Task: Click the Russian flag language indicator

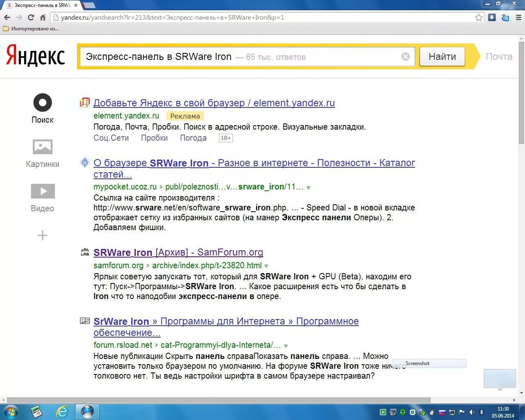Action: coord(442,412)
